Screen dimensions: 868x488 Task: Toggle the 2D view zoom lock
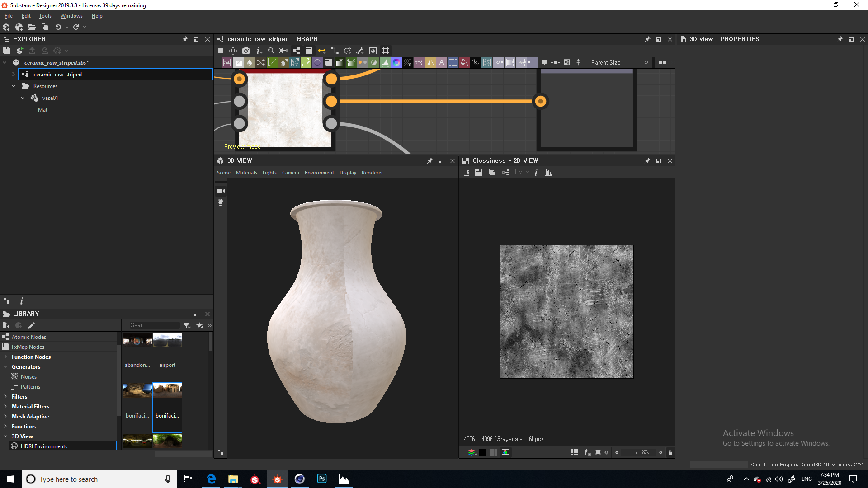tap(670, 452)
